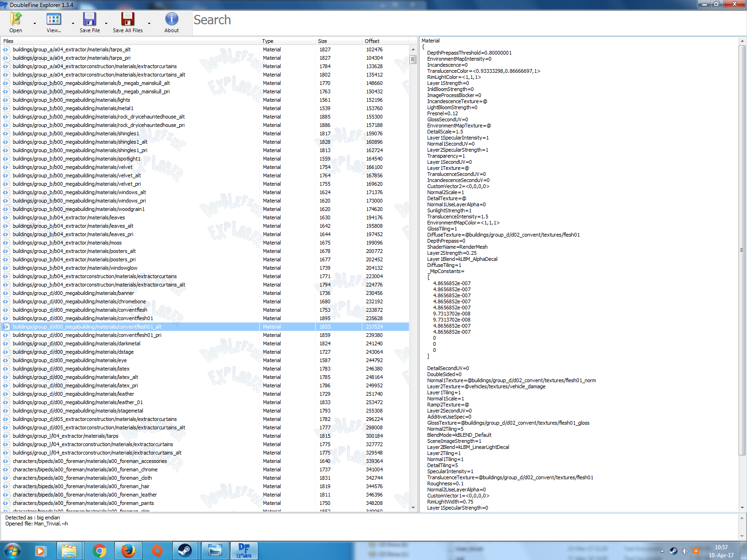Show hidden system tray icons
The height and width of the screenshot is (560, 747).
click(x=662, y=551)
